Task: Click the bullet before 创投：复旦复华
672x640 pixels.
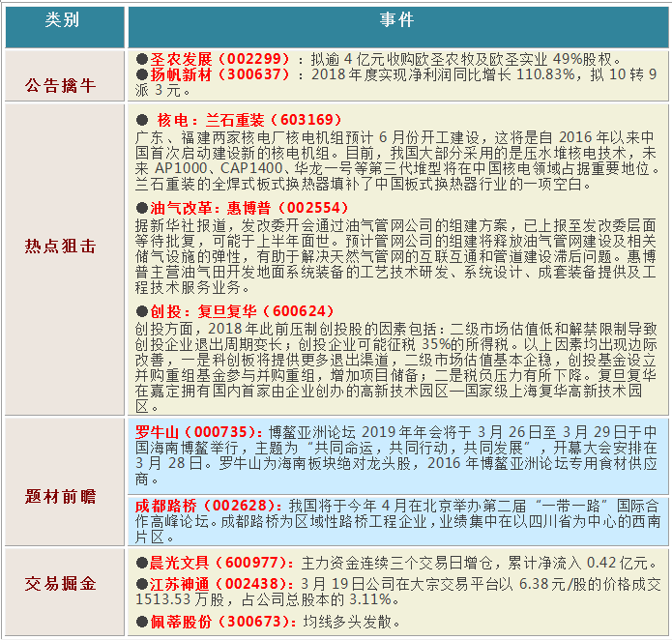Action: (142, 311)
